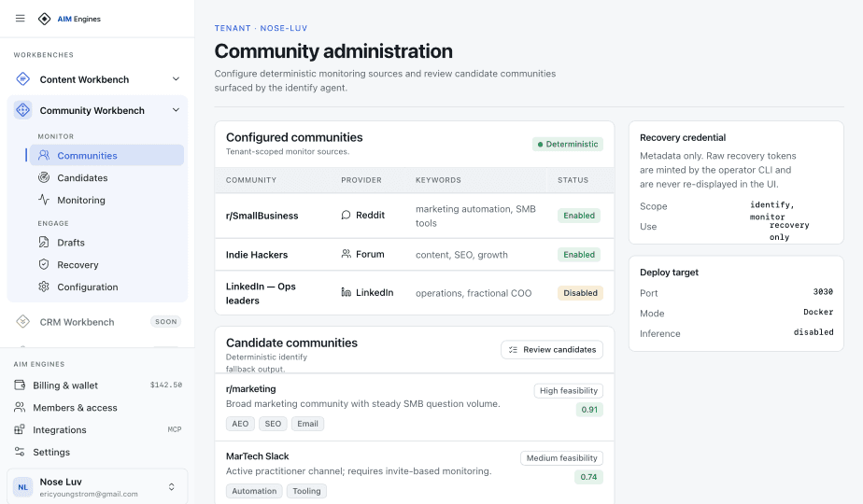Open the Configuration section
The height and width of the screenshot is (504, 863).
coord(106,287)
